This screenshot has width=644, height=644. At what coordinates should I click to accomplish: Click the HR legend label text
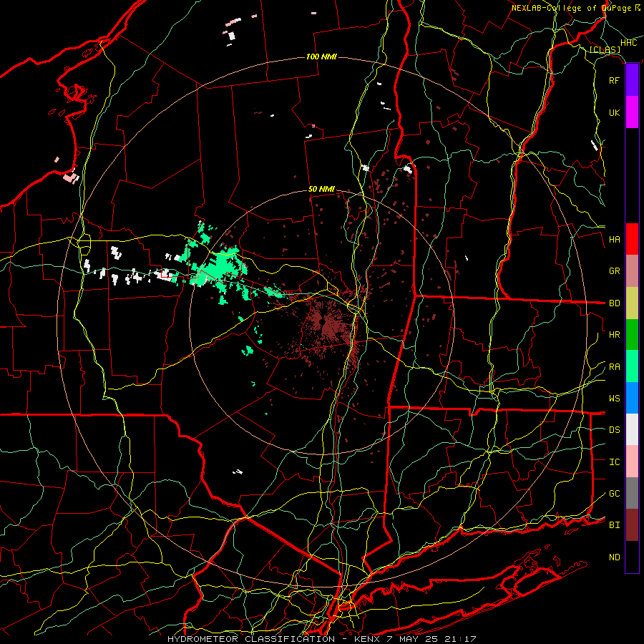(614, 335)
